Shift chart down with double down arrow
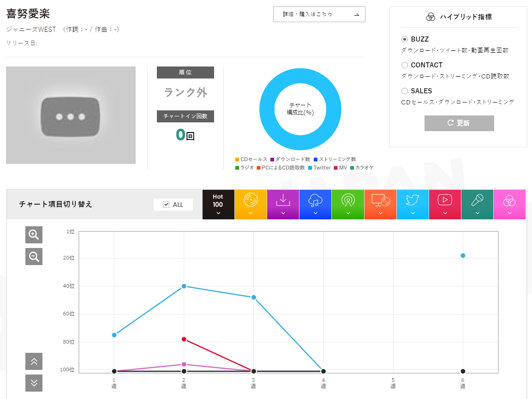The image size is (532, 399). coord(34,383)
